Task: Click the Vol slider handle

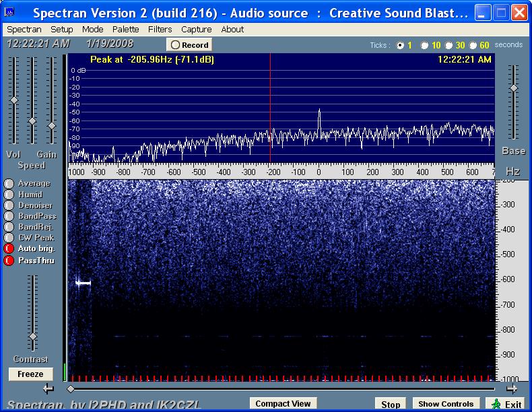Action: pos(14,100)
